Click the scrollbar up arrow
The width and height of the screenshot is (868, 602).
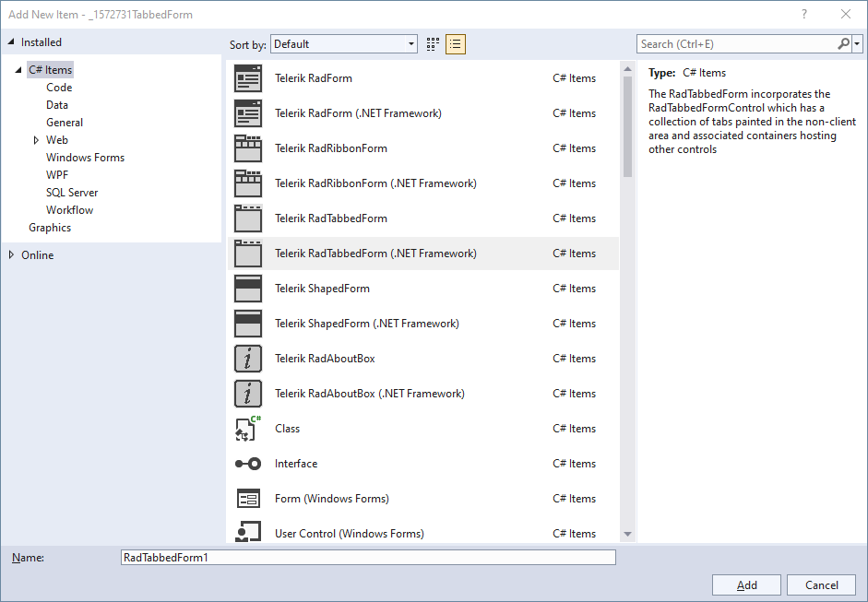tap(627, 69)
